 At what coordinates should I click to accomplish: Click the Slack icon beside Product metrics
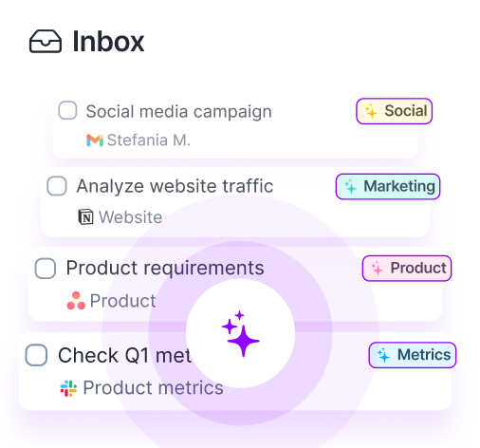point(68,388)
